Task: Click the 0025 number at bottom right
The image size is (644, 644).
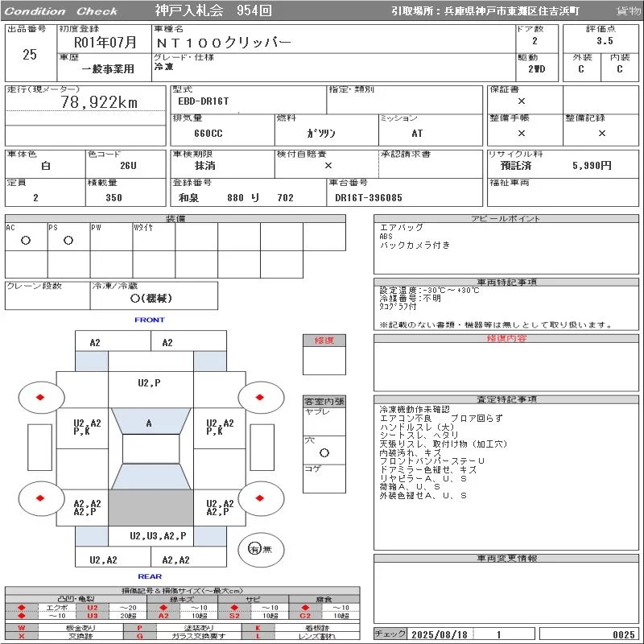Action: (x=623, y=634)
